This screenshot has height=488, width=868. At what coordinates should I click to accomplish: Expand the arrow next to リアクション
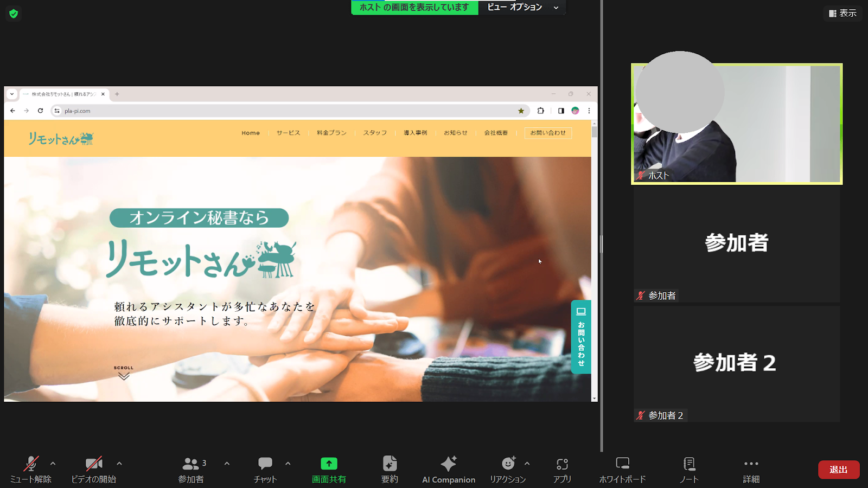(527, 464)
